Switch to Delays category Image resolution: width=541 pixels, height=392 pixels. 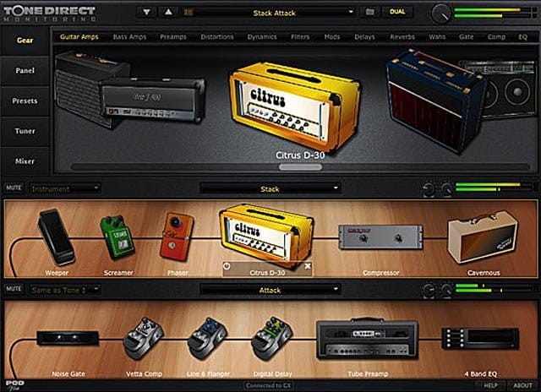364,37
